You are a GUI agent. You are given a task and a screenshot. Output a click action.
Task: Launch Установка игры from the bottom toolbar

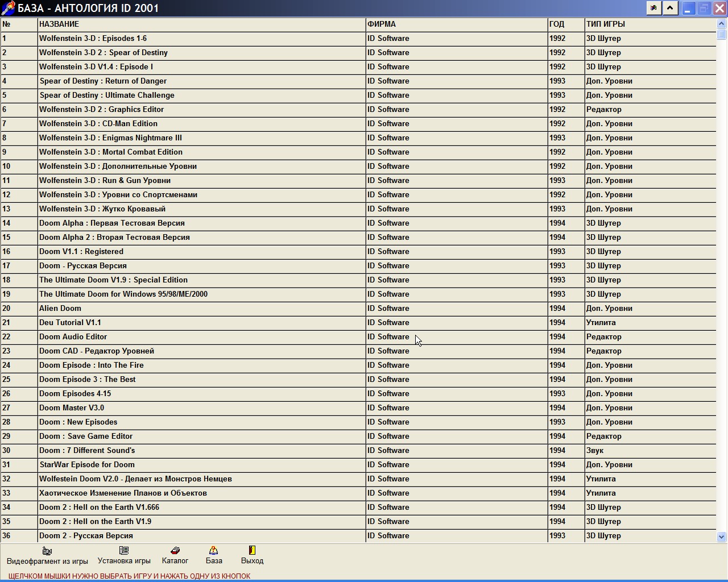[x=124, y=555]
